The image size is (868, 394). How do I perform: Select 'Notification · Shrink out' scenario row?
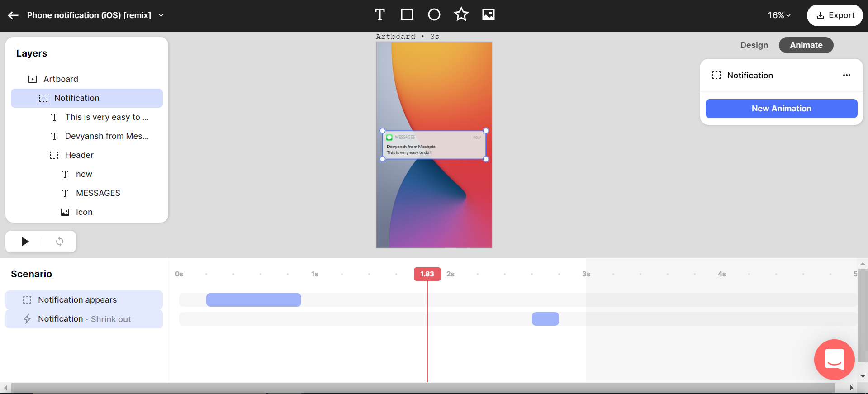pos(84,319)
